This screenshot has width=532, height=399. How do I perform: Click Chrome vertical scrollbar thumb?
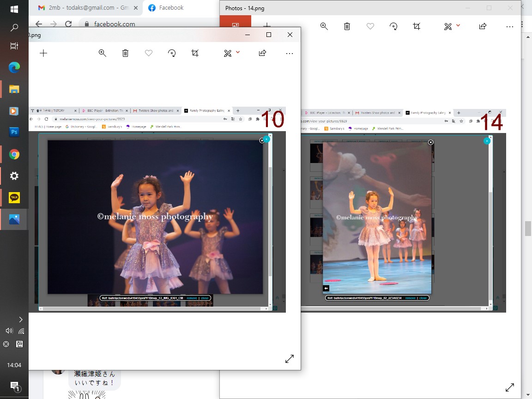coord(527,228)
